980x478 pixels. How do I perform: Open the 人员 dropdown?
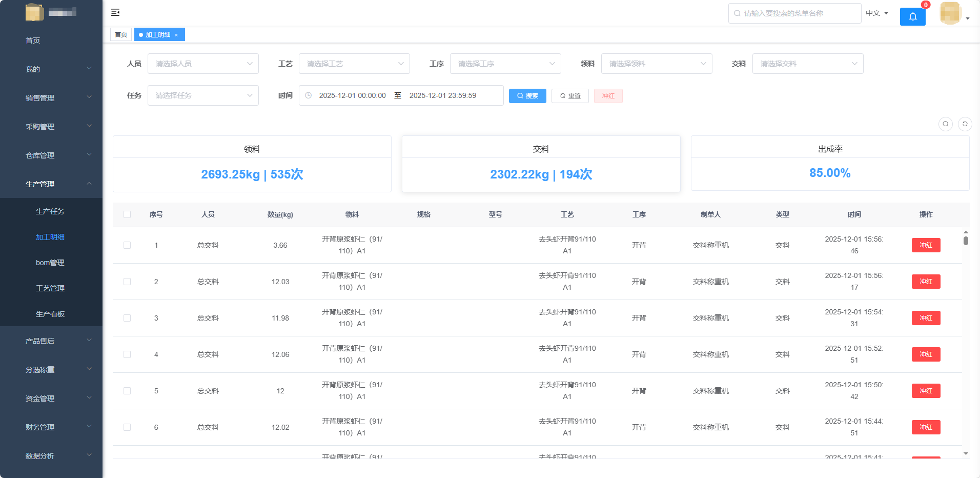click(x=203, y=64)
